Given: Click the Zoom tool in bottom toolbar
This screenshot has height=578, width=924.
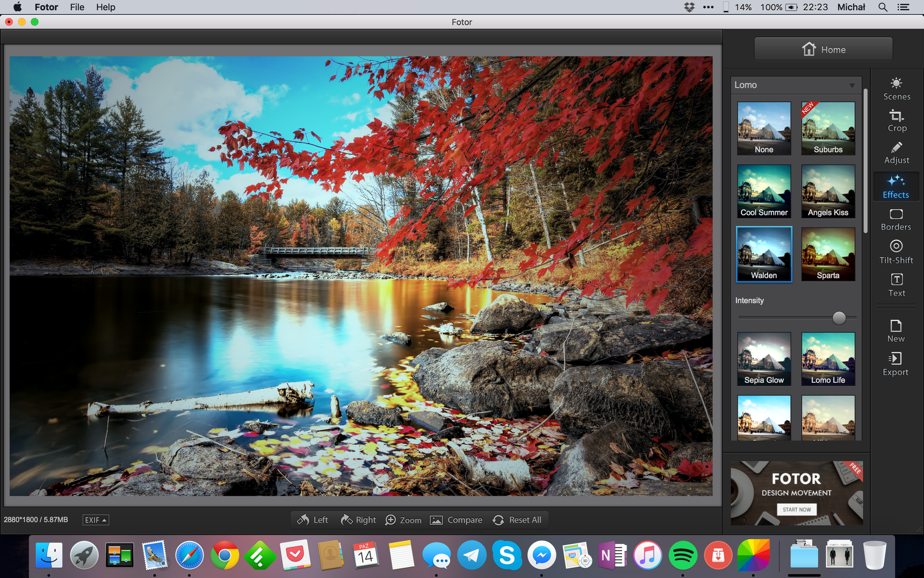Looking at the screenshot, I should (403, 520).
